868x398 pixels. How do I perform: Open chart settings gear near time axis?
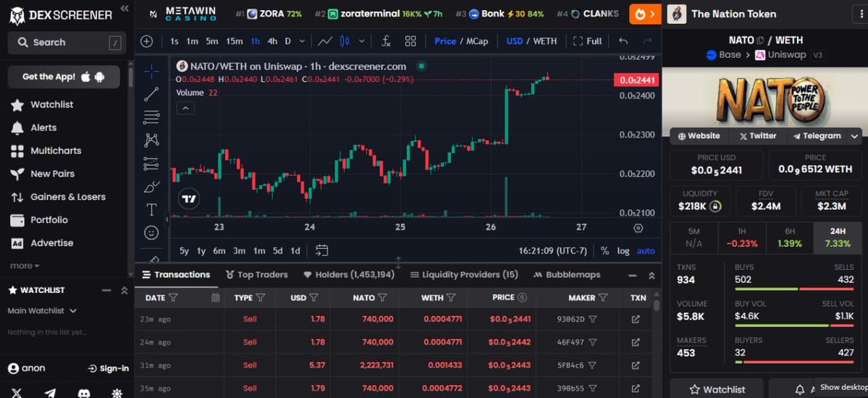click(x=639, y=227)
